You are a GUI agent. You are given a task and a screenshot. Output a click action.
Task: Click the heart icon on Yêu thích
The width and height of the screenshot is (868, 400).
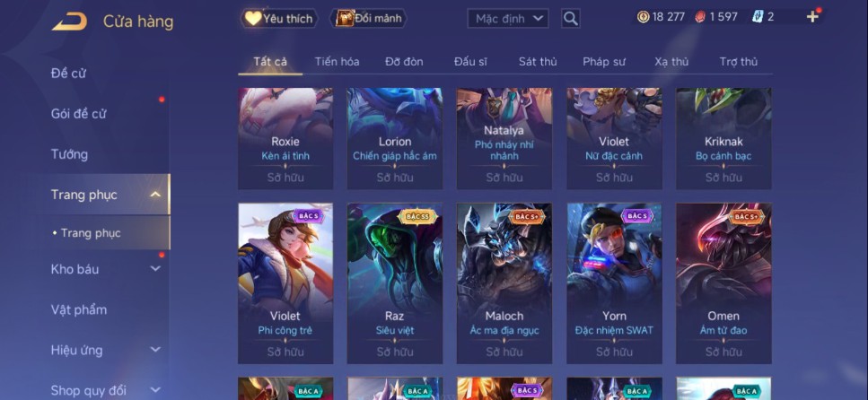coord(253,18)
